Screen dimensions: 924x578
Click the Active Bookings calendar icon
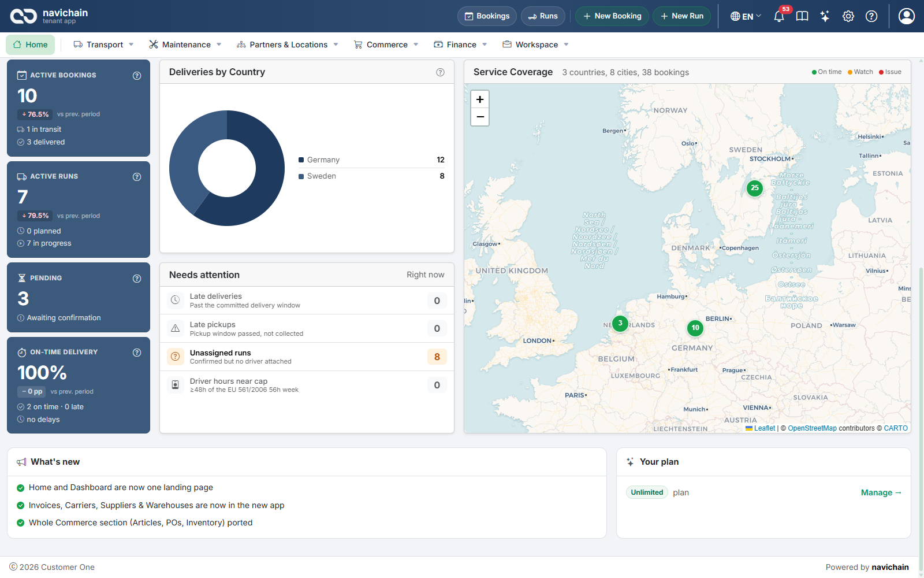(x=22, y=75)
